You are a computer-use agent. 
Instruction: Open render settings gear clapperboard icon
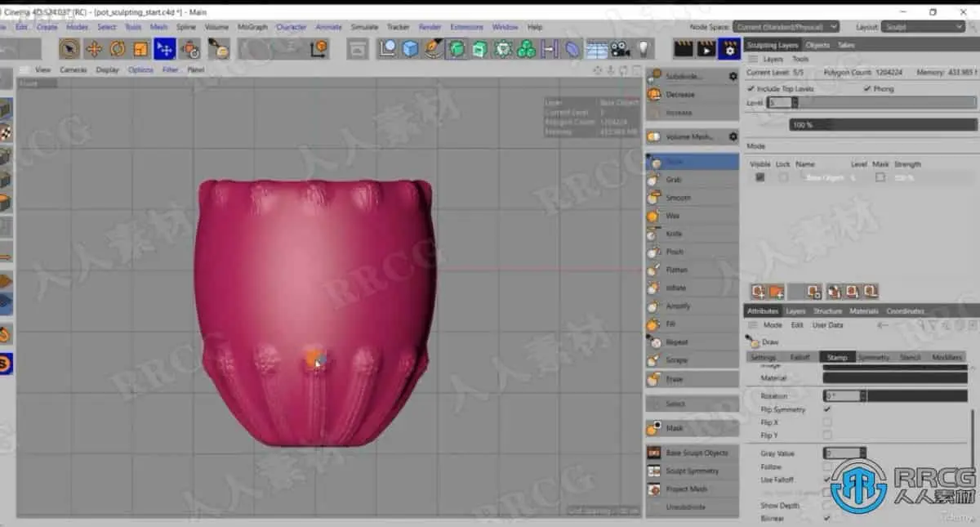coord(728,49)
